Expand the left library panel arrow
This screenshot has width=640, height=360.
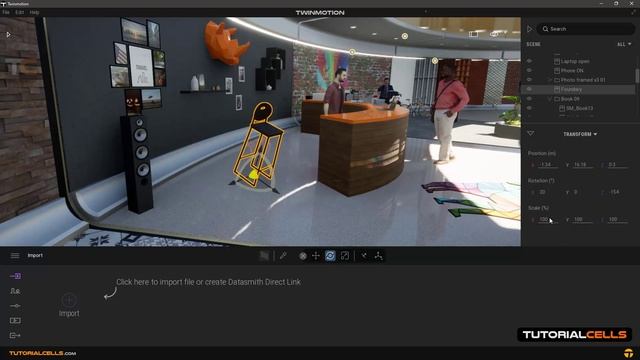point(9,35)
